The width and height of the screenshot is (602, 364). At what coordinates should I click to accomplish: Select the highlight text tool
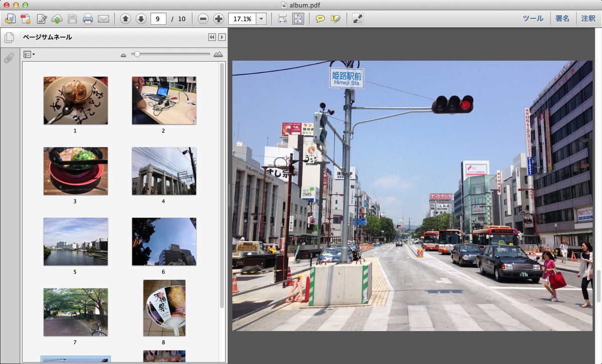tap(336, 19)
